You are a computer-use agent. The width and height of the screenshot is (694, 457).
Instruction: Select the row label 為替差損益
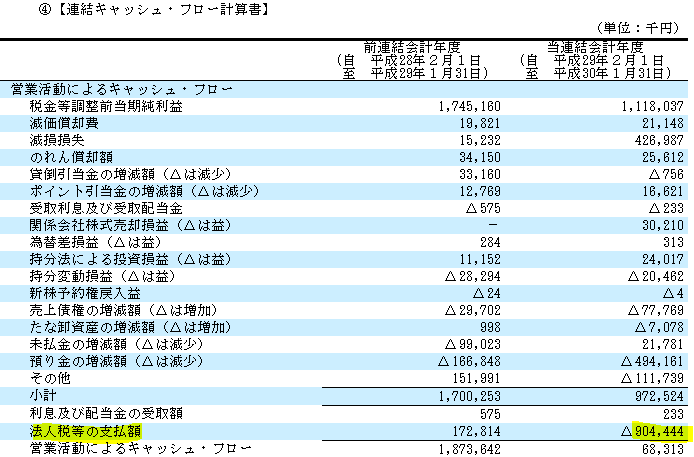click(64, 242)
